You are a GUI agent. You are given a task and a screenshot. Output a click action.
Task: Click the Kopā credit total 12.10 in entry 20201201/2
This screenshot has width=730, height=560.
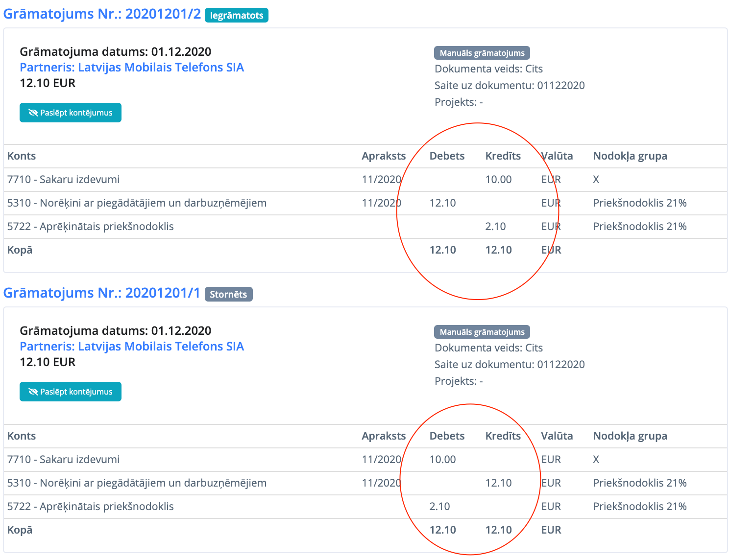click(498, 250)
